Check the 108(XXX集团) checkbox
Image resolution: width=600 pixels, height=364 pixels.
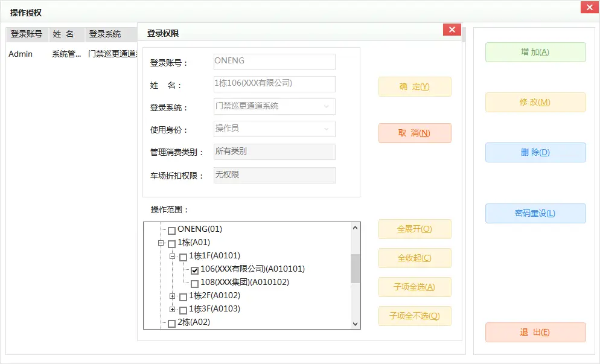pos(195,283)
